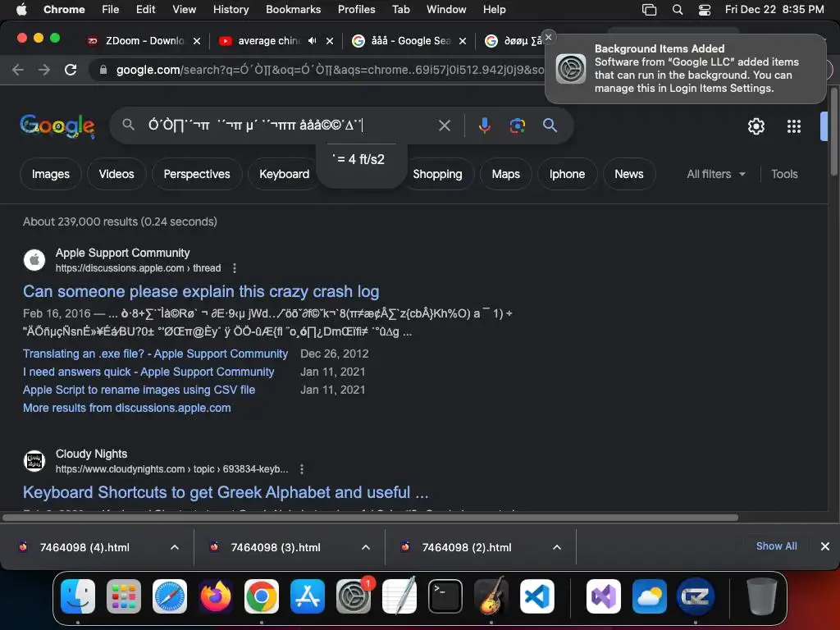Image resolution: width=840 pixels, height=630 pixels.
Task: Open Visual Studio purple icon in Dock
Action: (604, 596)
